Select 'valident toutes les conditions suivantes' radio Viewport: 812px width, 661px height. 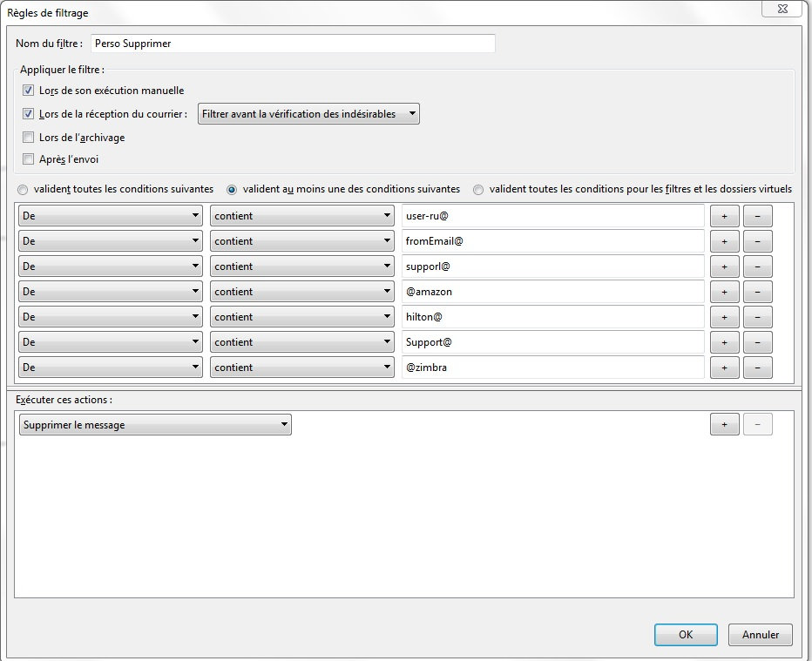pyautogui.click(x=23, y=189)
